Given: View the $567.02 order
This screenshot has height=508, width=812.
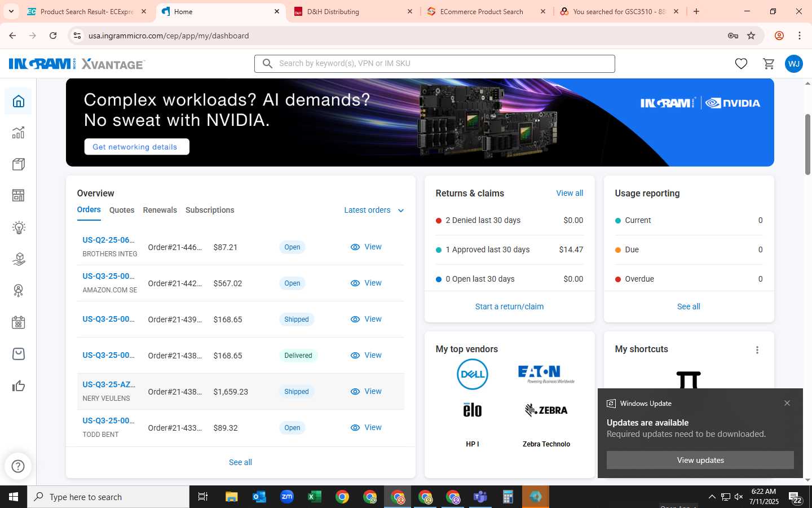Looking at the screenshot, I should (x=366, y=283).
